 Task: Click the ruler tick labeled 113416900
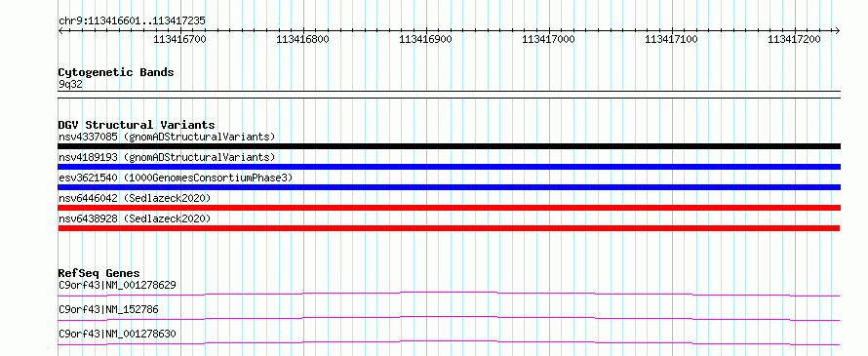tap(425, 39)
